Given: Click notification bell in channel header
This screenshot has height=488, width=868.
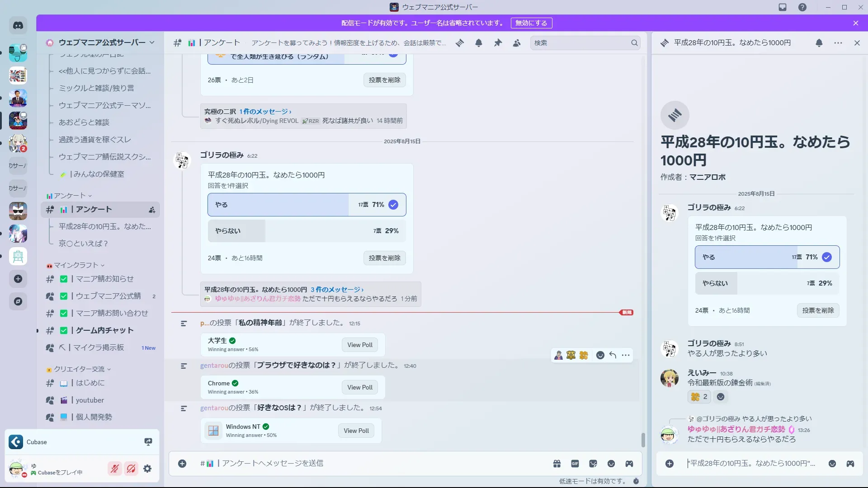Looking at the screenshot, I should 479,43.
